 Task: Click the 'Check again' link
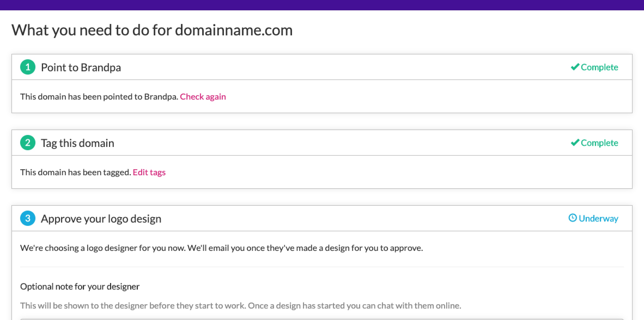pyautogui.click(x=203, y=97)
